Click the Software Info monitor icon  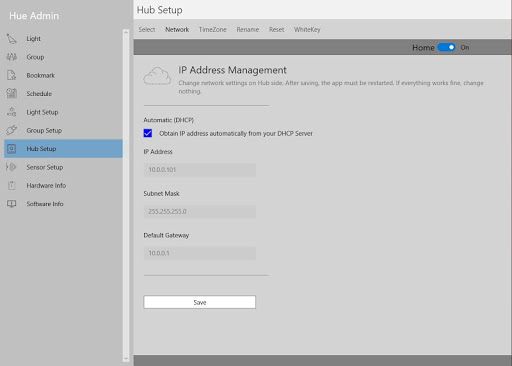tap(11, 204)
